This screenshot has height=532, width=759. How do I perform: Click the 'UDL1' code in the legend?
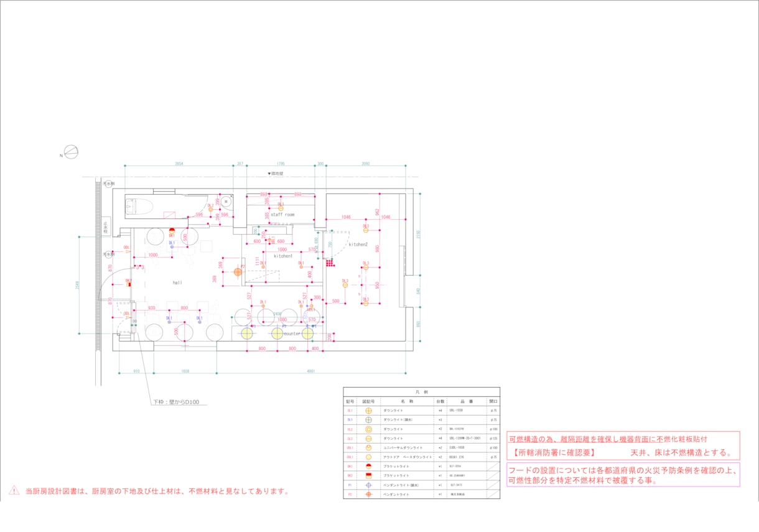(350, 448)
